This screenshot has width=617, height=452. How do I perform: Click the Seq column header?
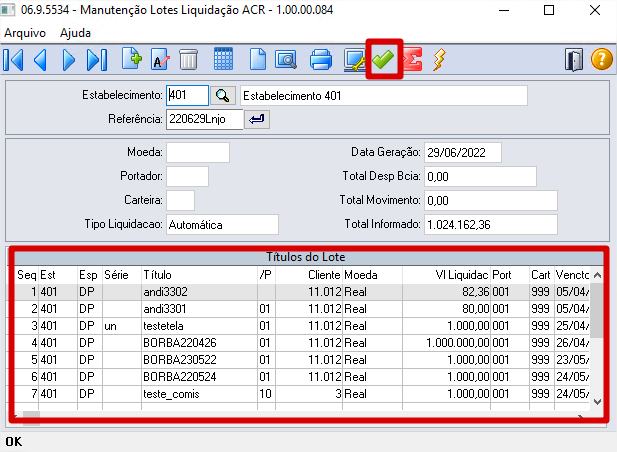(x=27, y=275)
